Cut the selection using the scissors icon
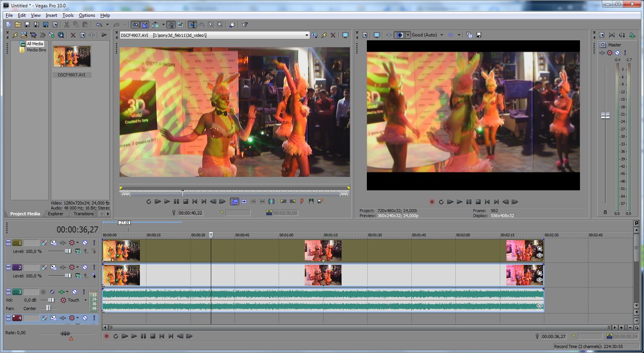 point(67,25)
